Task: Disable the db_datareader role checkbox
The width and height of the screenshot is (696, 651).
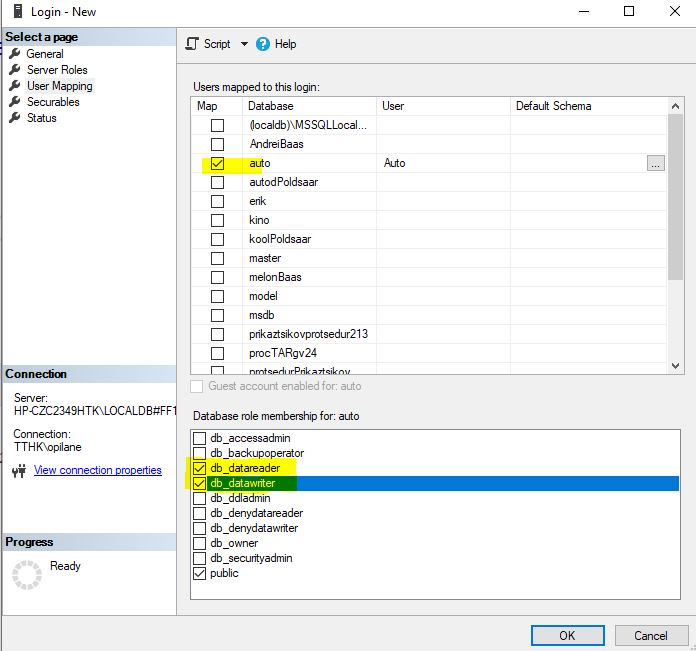Action: pos(200,468)
